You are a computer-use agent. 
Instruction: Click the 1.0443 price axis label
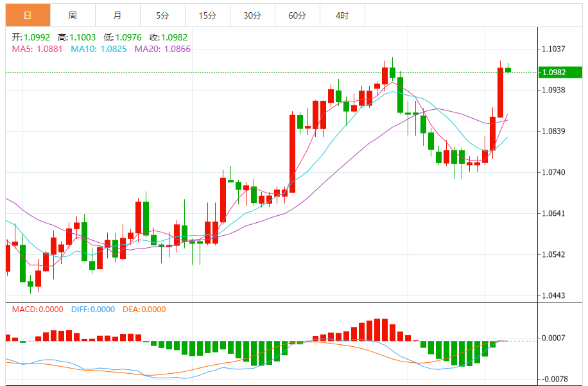(x=553, y=295)
